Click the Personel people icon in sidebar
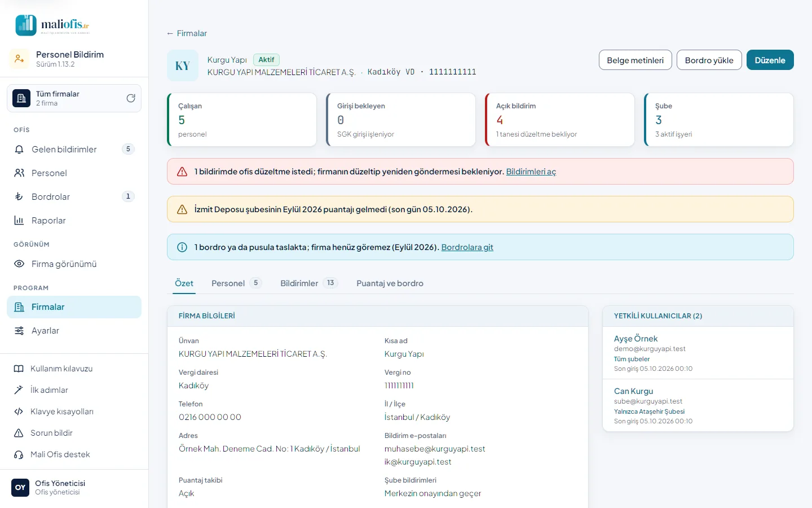 click(x=19, y=173)
